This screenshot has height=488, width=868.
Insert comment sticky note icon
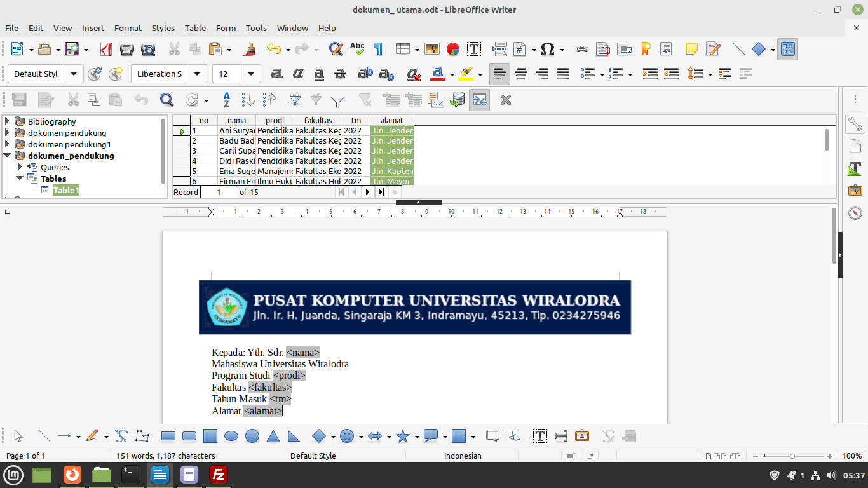692,49
